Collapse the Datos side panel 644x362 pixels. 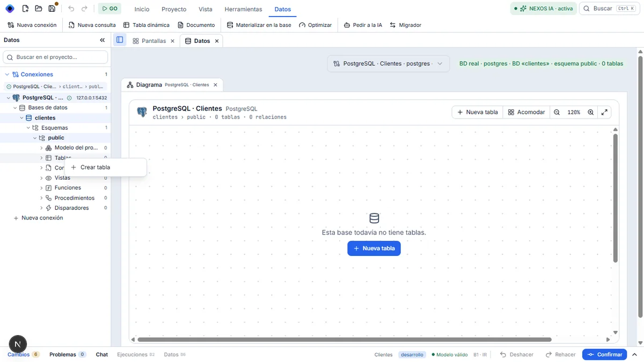coord(103,40)
